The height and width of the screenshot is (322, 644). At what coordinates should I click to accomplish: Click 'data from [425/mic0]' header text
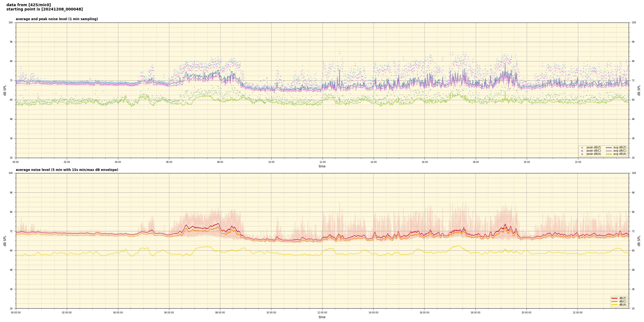pos(28,5)
